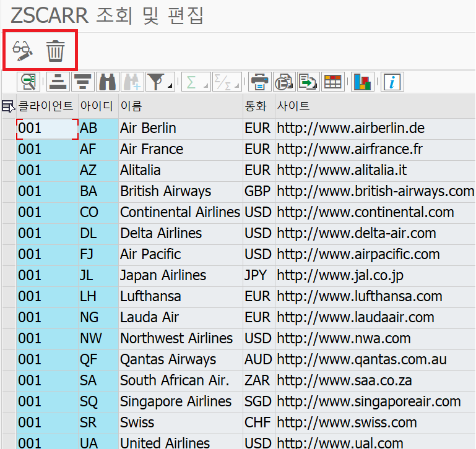The width and height of the screenshot is (476, 449).
Task: Select the 이름 column header
Action: pyautogui.click(x=181, y=106)
